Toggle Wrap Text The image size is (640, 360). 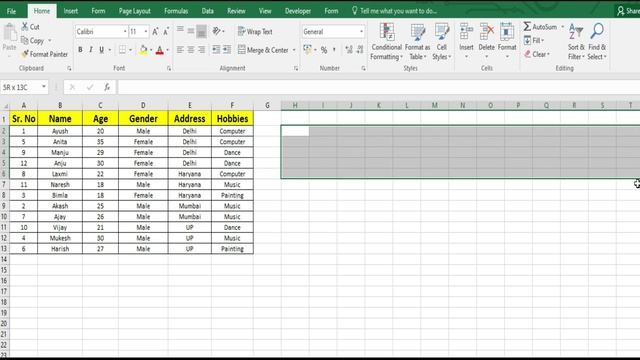click(255, 31)
